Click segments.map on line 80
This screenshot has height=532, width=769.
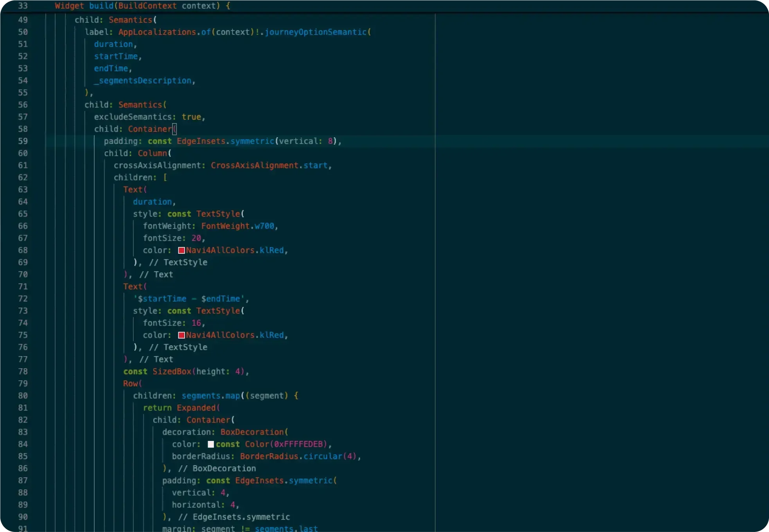[x=211, y=396]
